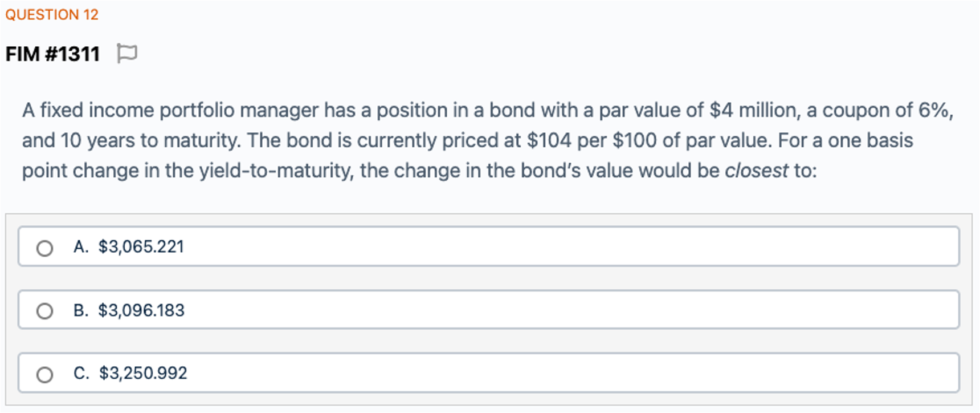Choose the $3,096.183 answer text
This screenshot has width=980, height=413.
pos(141,310)
